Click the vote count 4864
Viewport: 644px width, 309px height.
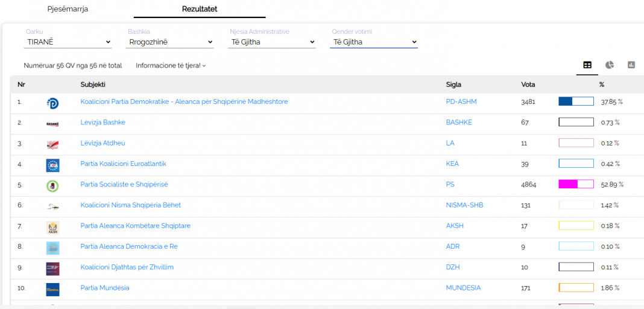(x=529, y=185)
